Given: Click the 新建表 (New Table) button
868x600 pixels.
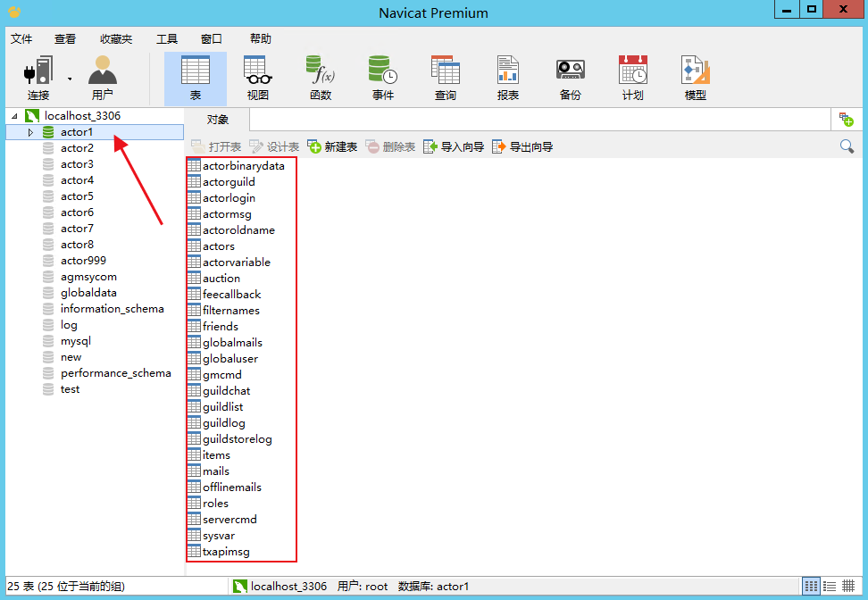Looking at the screenshot, I should tap(332, 146).
